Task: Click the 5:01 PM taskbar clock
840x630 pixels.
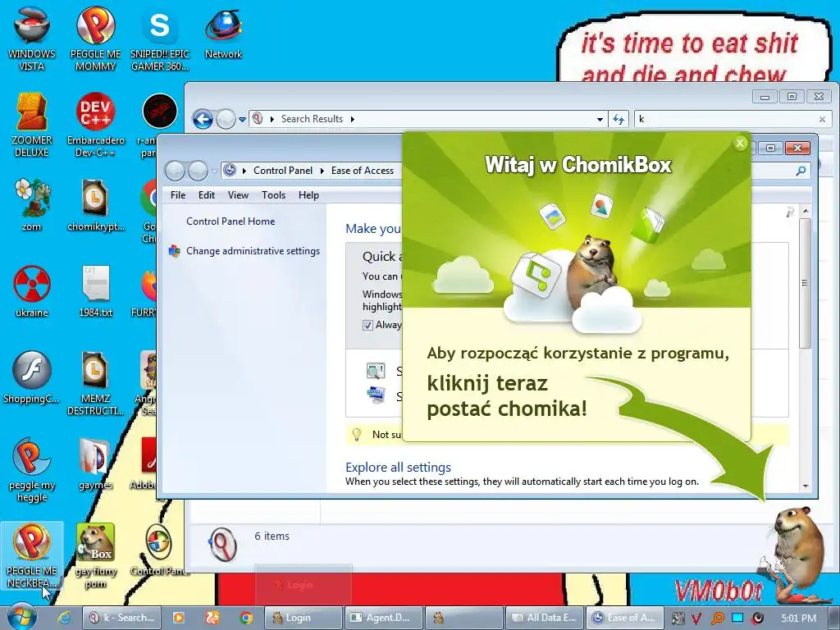Action: click(799, 619)
